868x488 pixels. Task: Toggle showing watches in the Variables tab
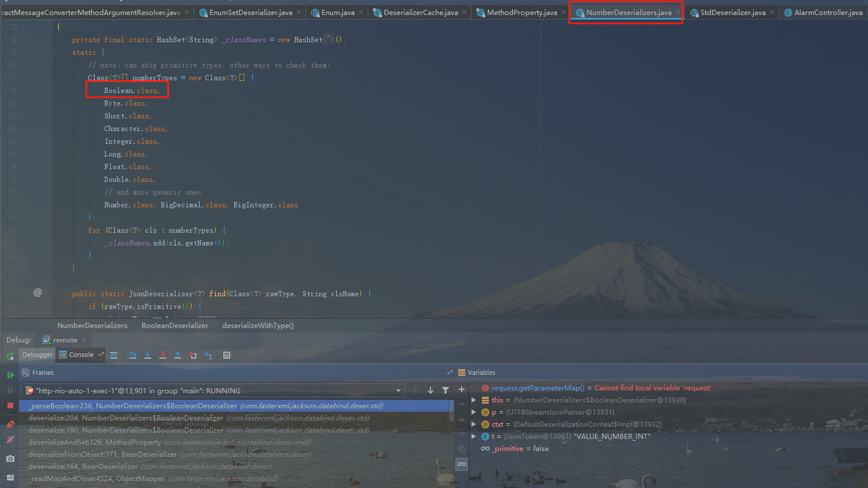[x=462, y=464]
